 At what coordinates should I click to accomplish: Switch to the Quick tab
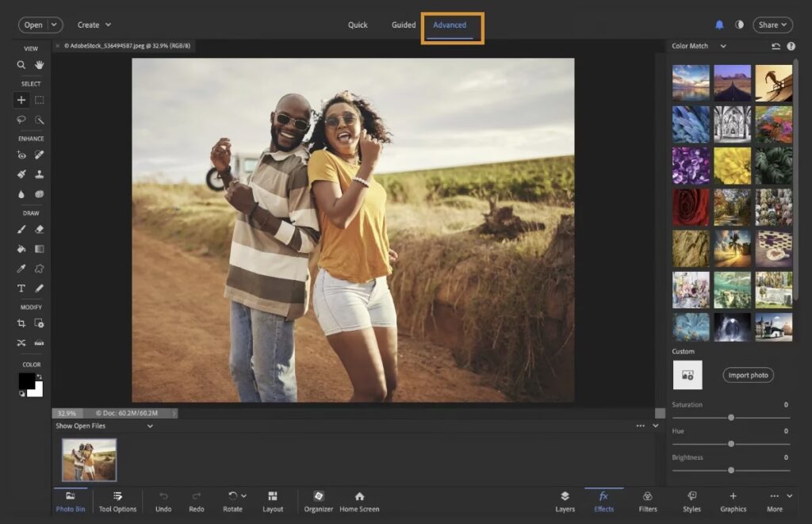(x=358, y=25)
